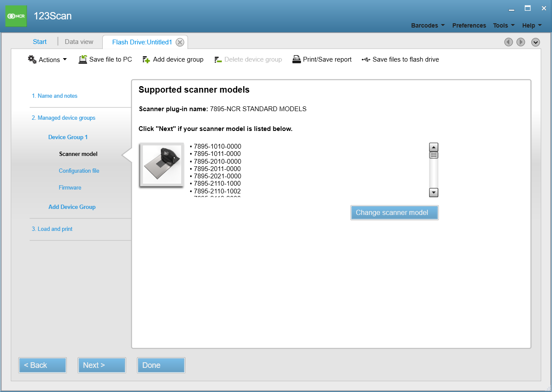Click the scanner model list scrollbar thumb
The height and width of the screenshot is (392, 552).
pos(434,155)
